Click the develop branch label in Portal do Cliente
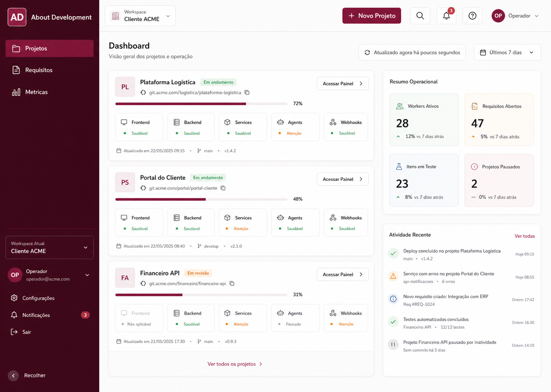Image resolution: width=551 pixels, height=392 pixels. (x=211, y=246)
